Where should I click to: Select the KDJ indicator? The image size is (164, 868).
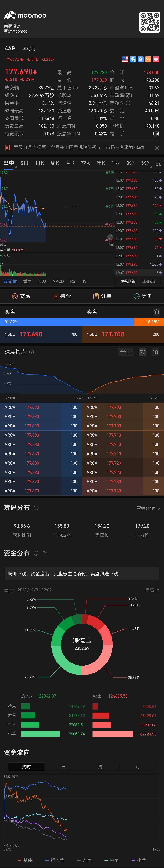click(x=42, y=281)
